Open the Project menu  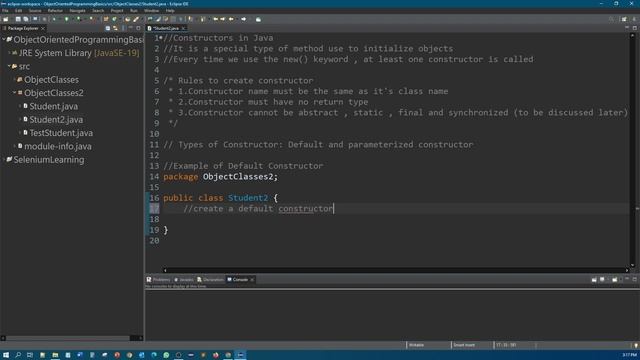pos(117,11)
